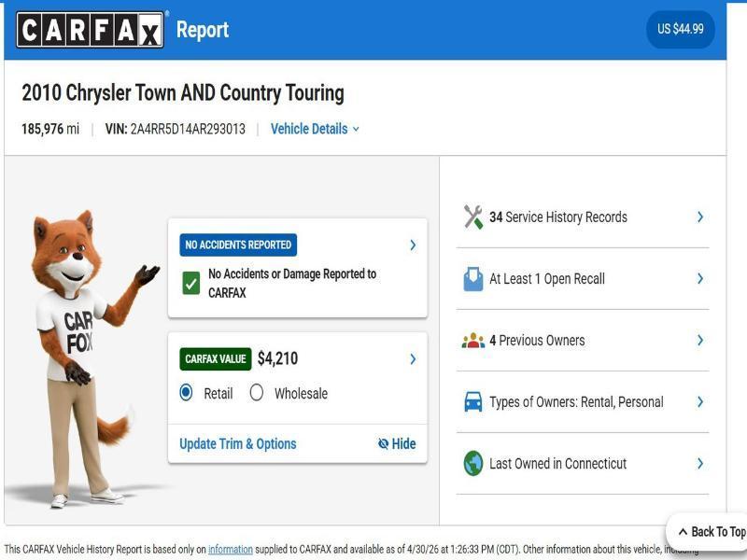
Task: Hide the CARFAX value panel
Action: pos(397,444)
